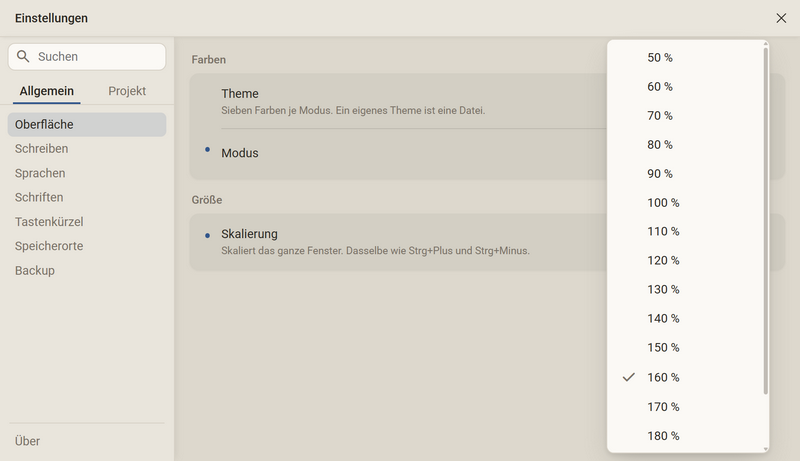Close the Einstellungen dialog
The height and width of the screenshot is (461, 800).
pyautogui.click(x=781, y=18)
